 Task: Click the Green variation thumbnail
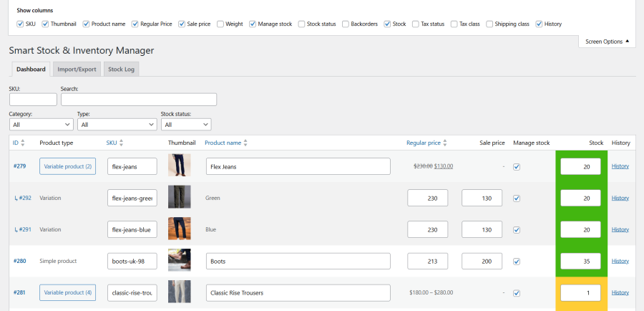[x=180, y=198]
